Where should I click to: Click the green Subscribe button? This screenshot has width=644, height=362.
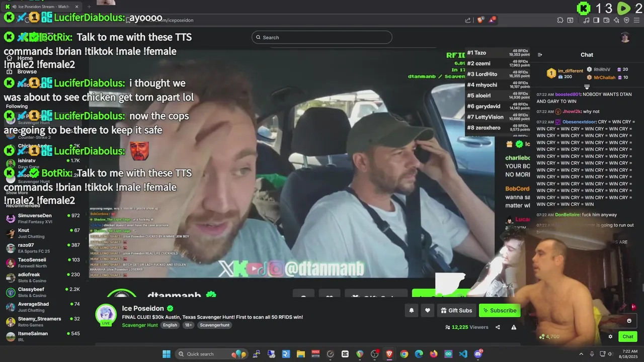point(500,311)
